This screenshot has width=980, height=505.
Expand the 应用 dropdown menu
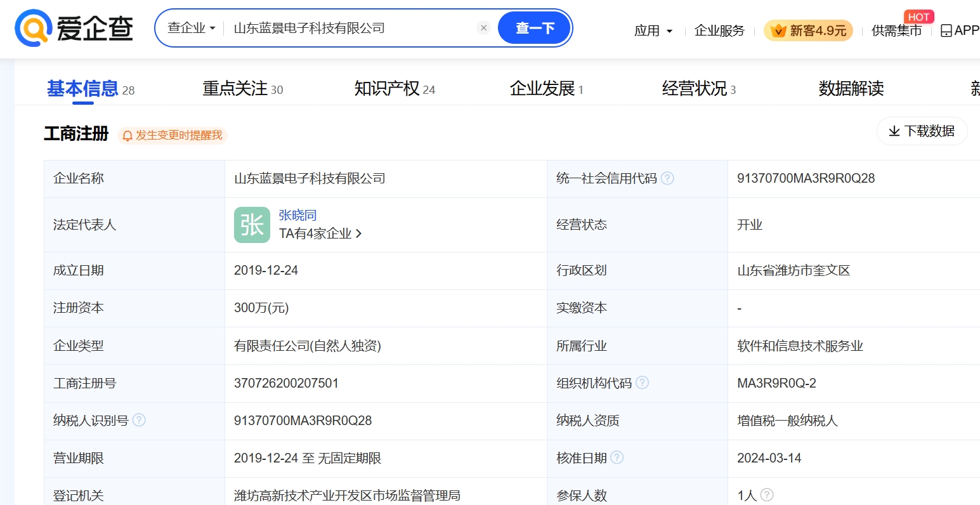pos(653,30)
